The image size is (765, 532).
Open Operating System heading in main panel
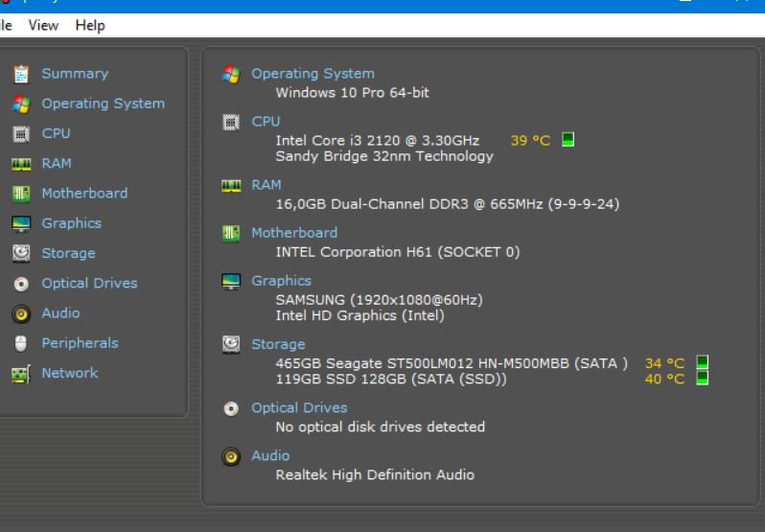313,74
